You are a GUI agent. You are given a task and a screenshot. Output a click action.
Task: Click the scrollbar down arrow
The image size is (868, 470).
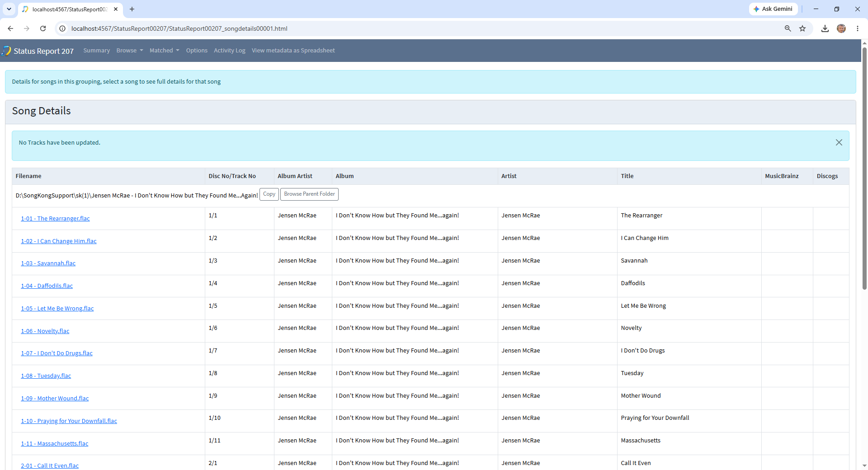point(864,466)
